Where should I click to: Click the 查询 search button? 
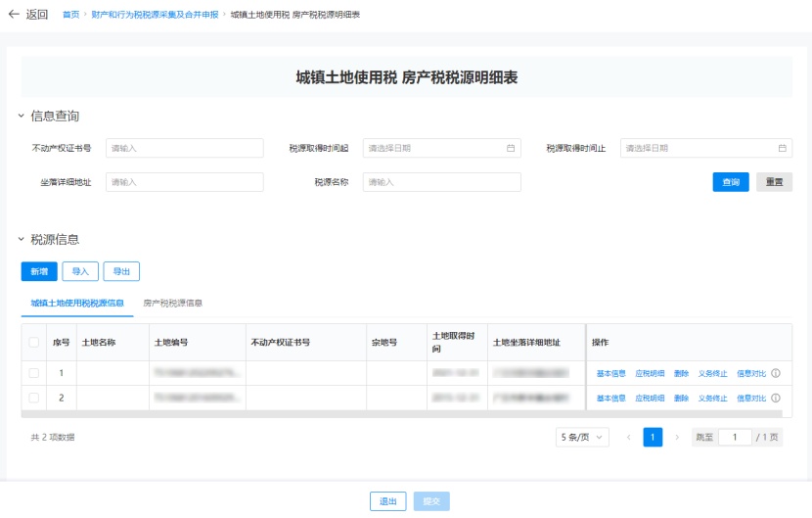pos(730,182)
